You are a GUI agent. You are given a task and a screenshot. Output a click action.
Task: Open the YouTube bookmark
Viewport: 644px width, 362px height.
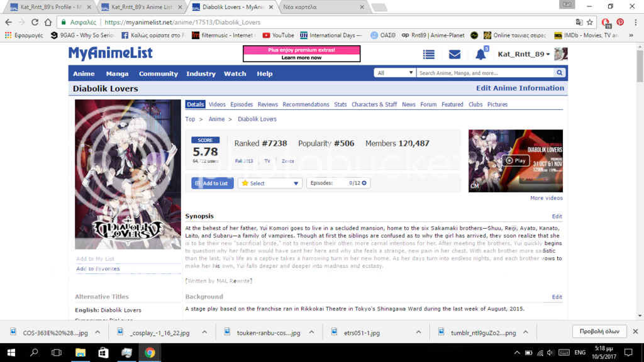pos(278,35)
